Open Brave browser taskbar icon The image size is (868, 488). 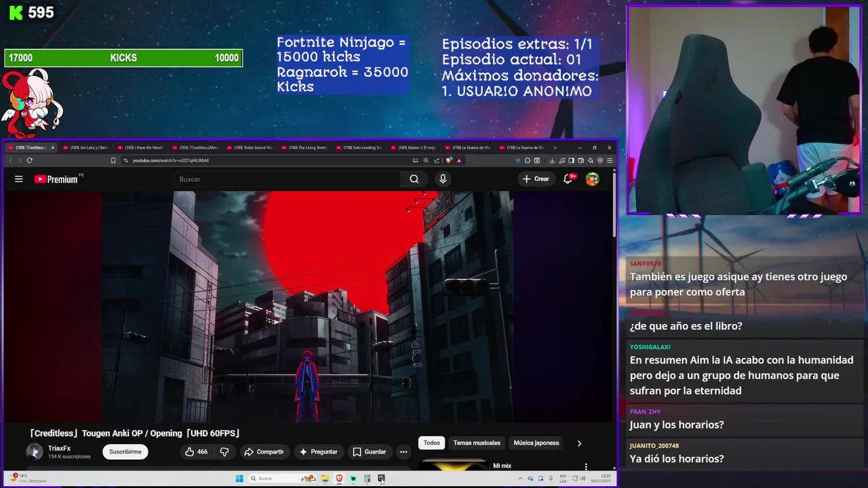[339, 479]
